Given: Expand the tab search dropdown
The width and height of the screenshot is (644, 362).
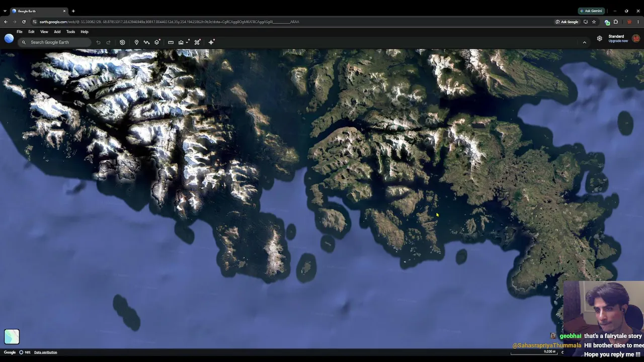Looking at the screenshot, I should click(5, 11).
